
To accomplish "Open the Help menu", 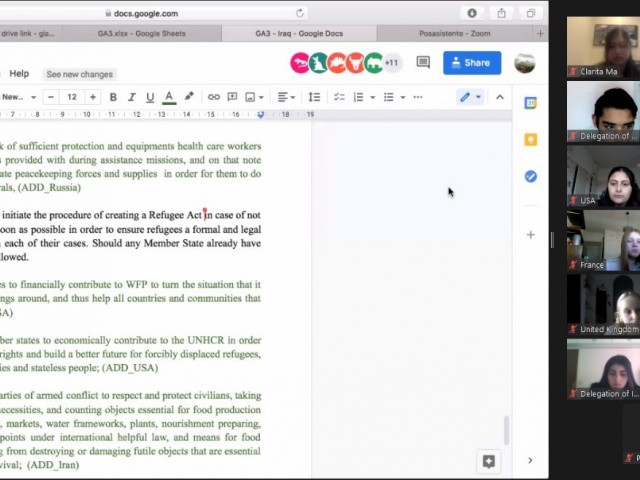I will pos(19,74).
